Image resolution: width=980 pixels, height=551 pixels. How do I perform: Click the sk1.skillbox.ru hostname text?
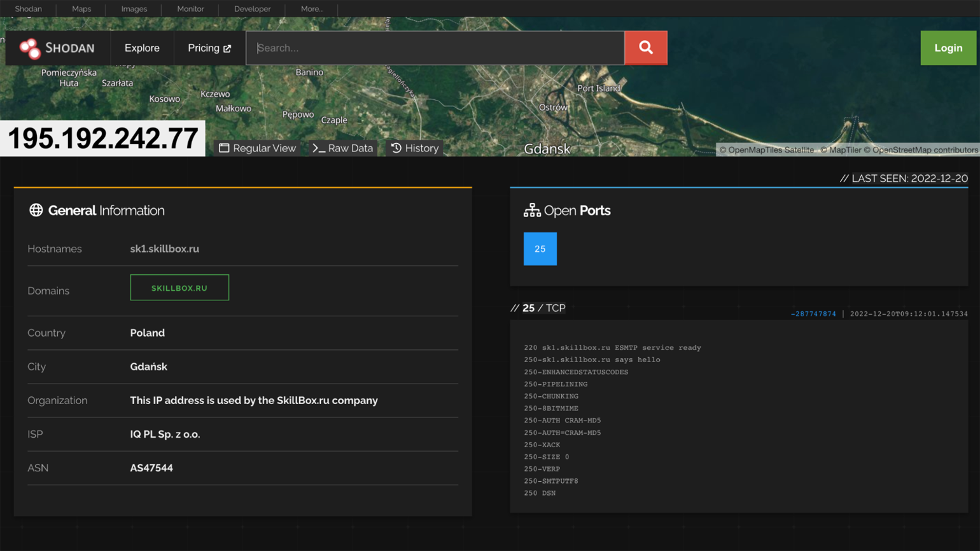click(165, 249)
